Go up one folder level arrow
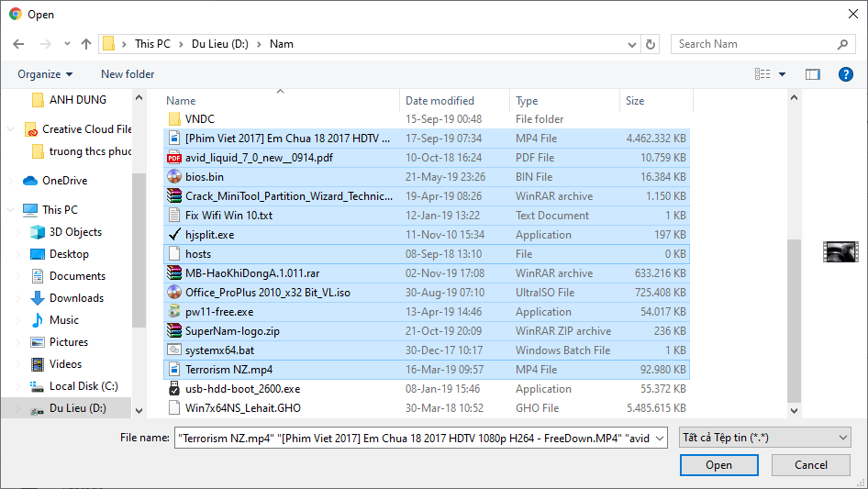Image resolution: width=868 pixels, height=489 pixels. click(x=86, y=44)
